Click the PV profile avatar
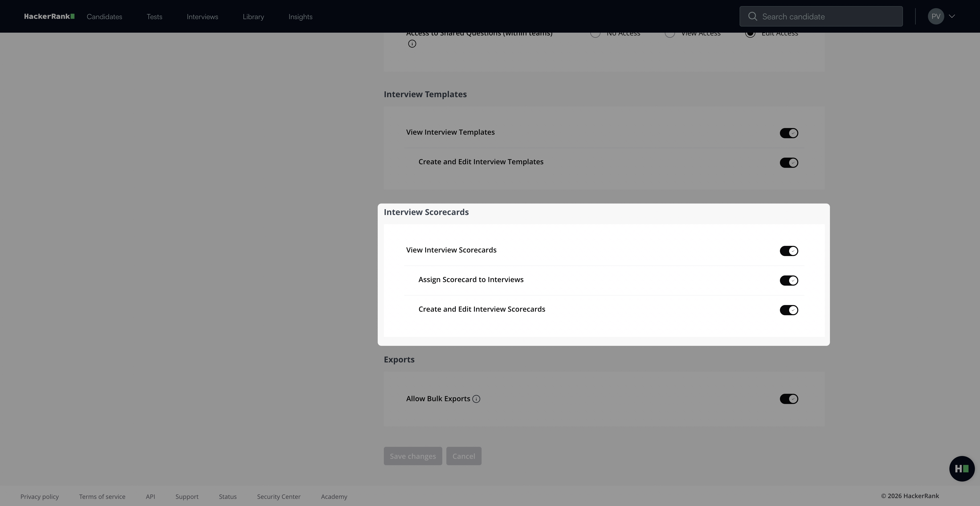This screenshot has height=506, width=980. pos(936,16)
